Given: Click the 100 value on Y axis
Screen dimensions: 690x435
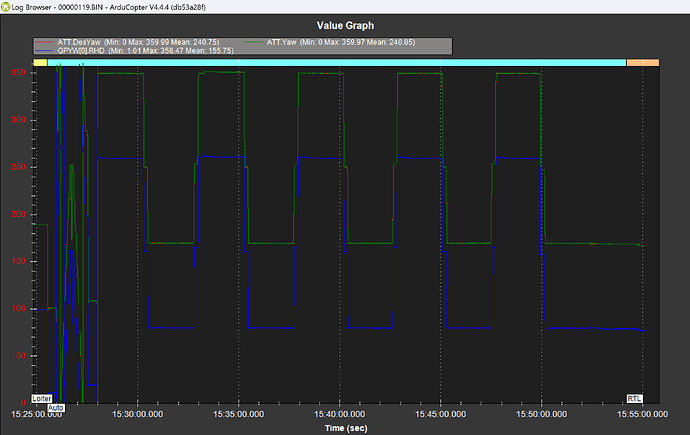Looking at the screenshot, I should coord(18,308).
